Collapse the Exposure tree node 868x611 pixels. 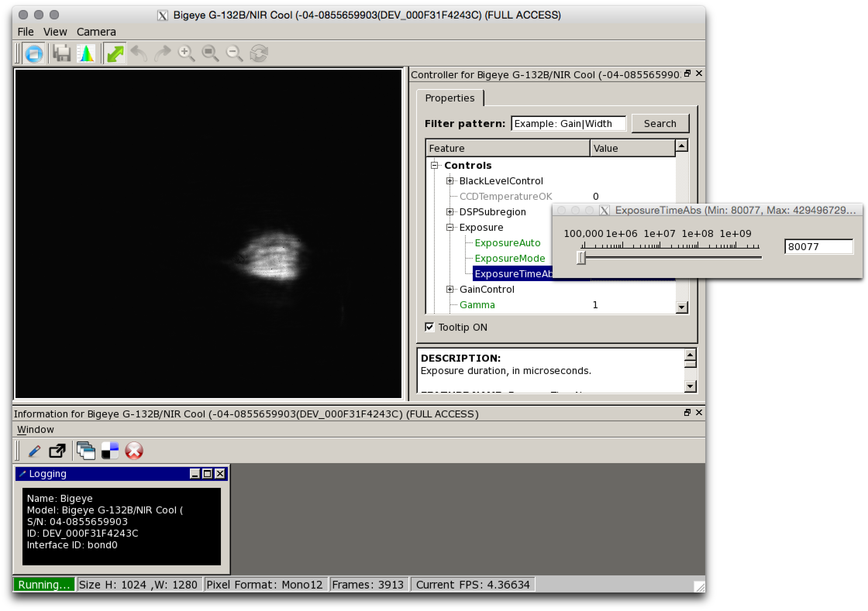pos(449,227)
